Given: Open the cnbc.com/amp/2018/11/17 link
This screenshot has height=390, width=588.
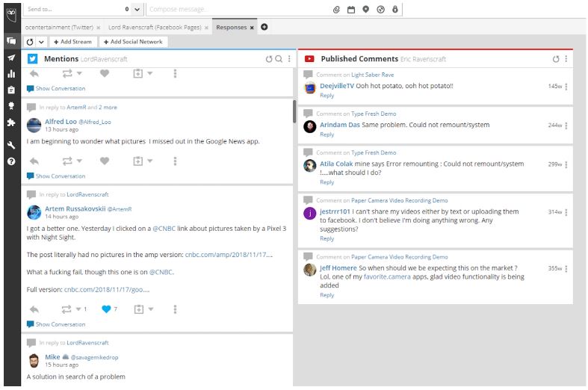Looking at the screenshot, I should click(x=229, y=255).
